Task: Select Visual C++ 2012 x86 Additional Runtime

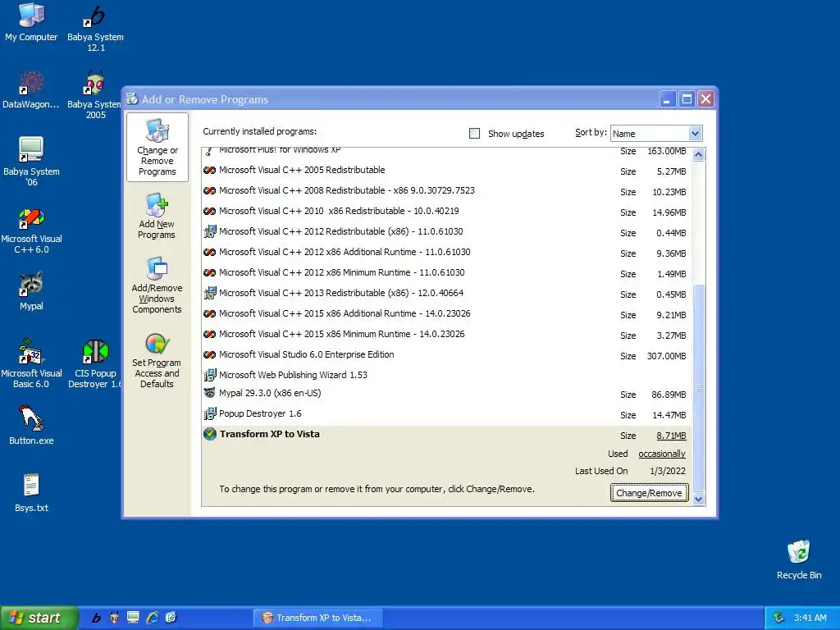Action: [446, 253]
